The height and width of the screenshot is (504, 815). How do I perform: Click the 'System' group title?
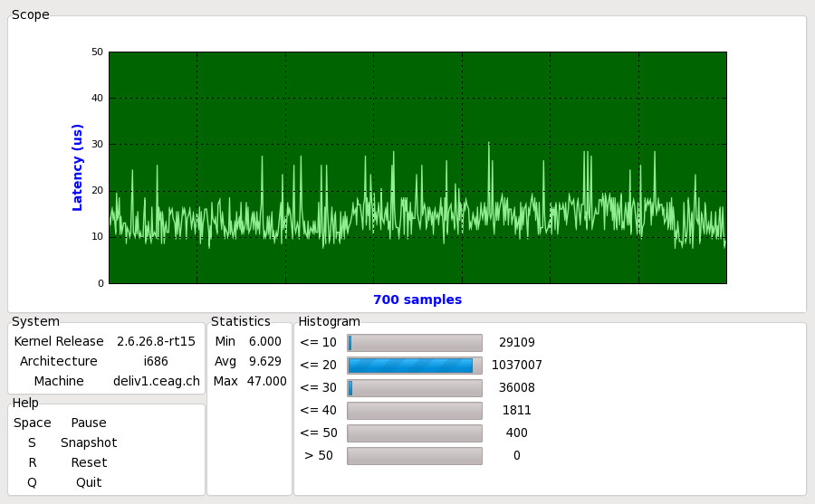pyautogui.click(x=35, y=321)
